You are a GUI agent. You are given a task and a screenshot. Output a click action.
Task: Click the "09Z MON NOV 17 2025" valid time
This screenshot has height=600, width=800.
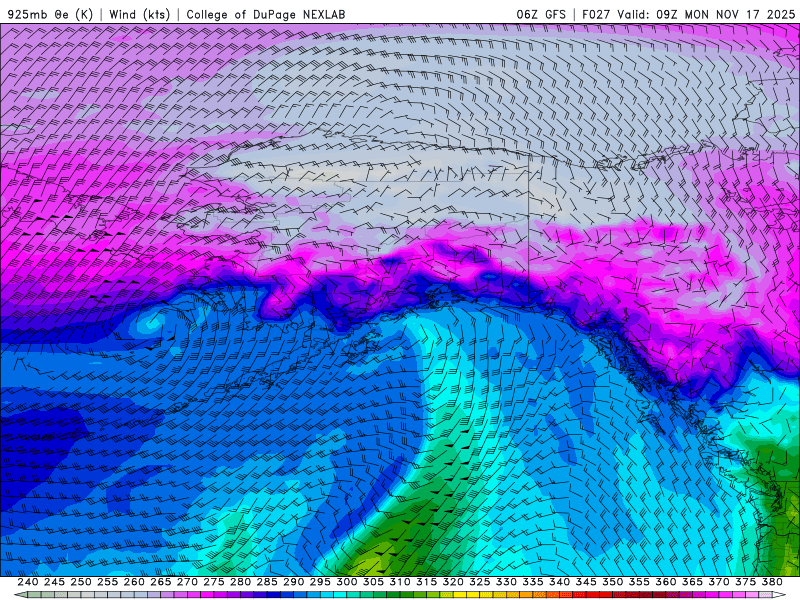pyautogui.click(x=726, y=14)
